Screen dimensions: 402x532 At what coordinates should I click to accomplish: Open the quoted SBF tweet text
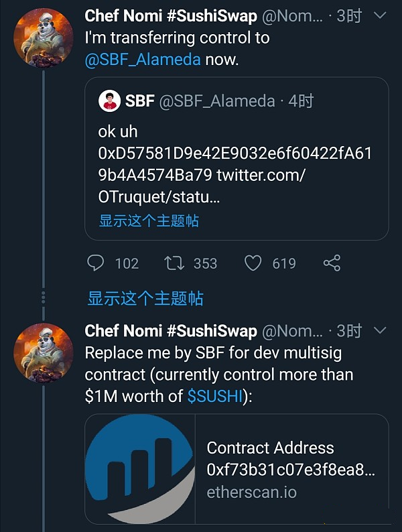[234, 164]
